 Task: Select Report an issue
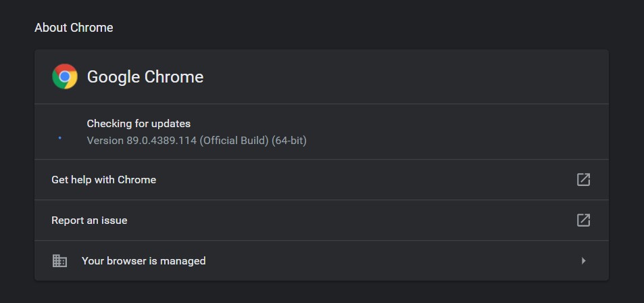89,220
